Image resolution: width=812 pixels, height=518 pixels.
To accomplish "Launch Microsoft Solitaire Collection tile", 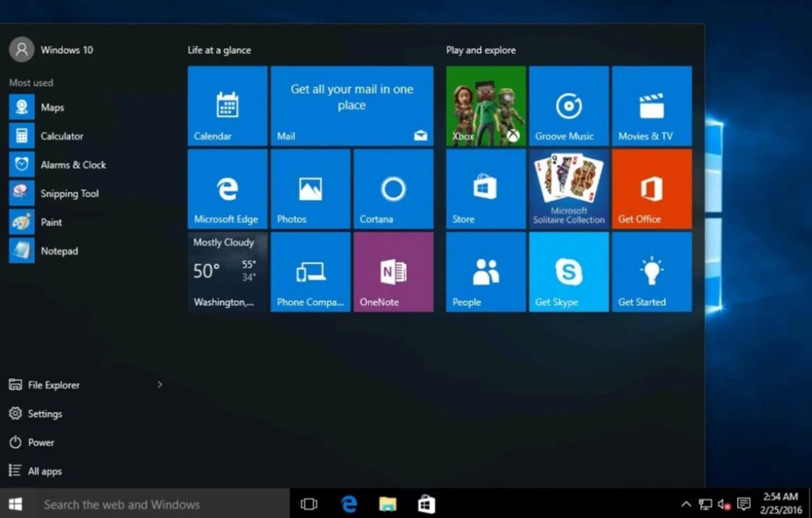I will pyautogui.click(x=568, y=189).
